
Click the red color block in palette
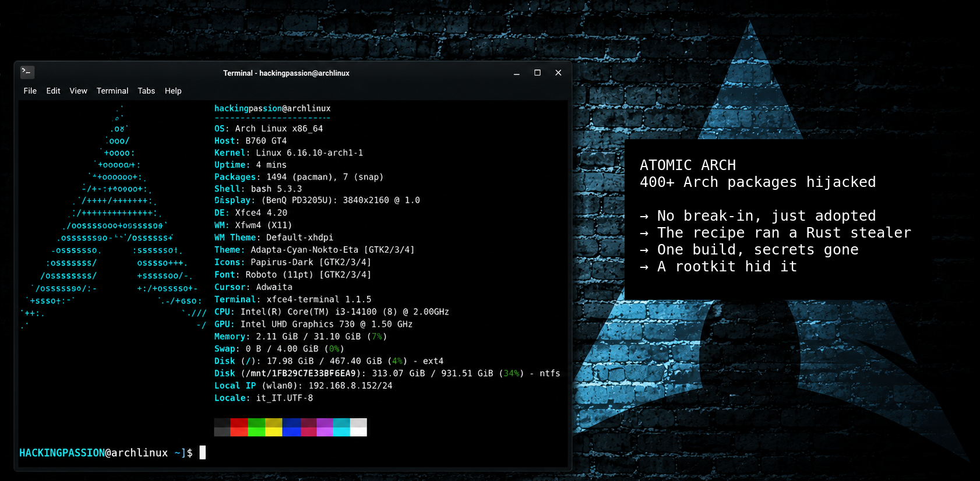click(x=239, y=427)
